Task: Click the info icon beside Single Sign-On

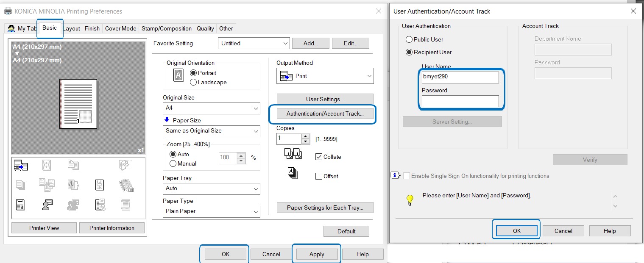Action: tap(395, 176)
